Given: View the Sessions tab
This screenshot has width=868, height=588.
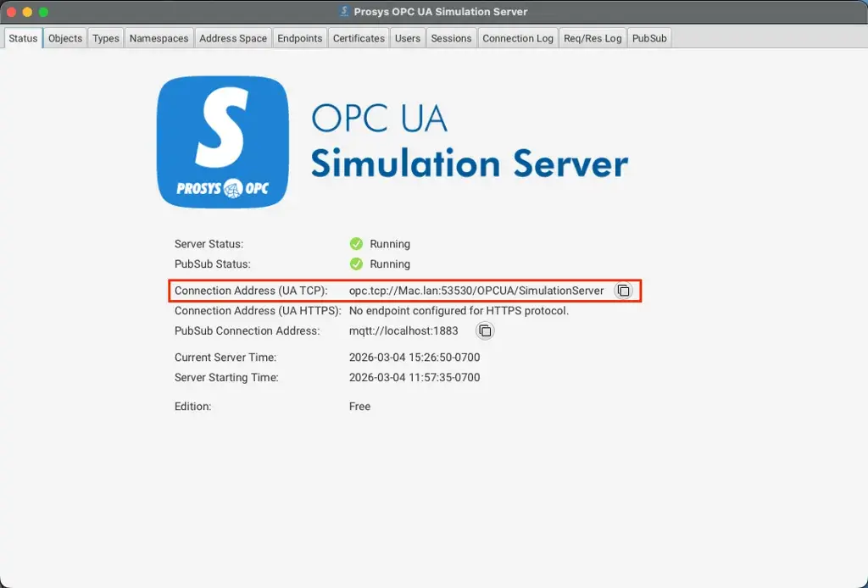Looking at the screenshot, I should click(451, 38).
